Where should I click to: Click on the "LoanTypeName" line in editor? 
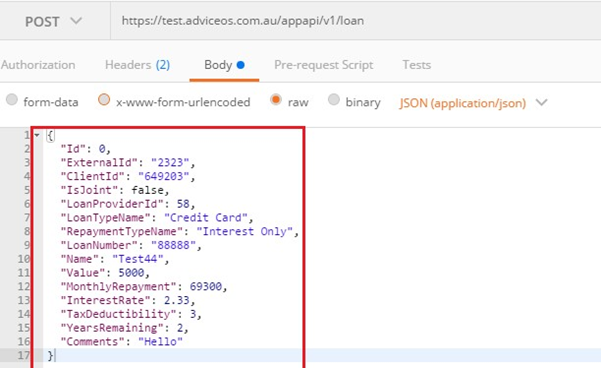(x=156, y=218)
